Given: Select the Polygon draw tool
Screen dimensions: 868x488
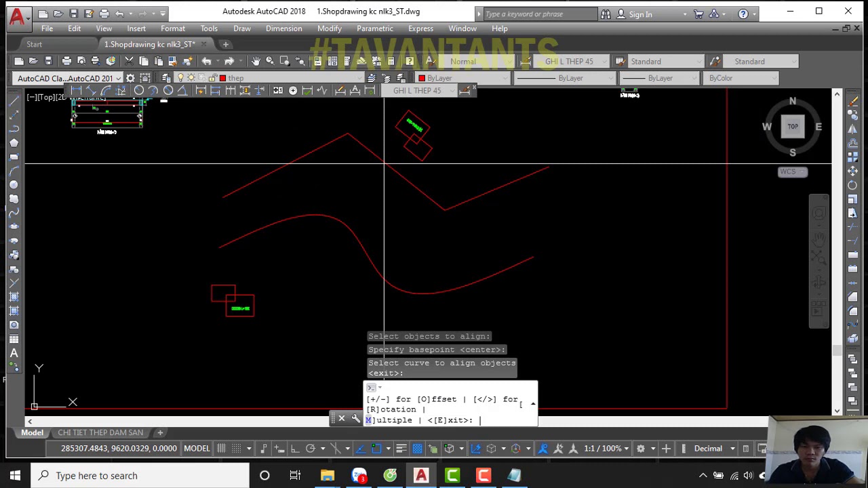Looking at the screenshot, I should [14, 142].
